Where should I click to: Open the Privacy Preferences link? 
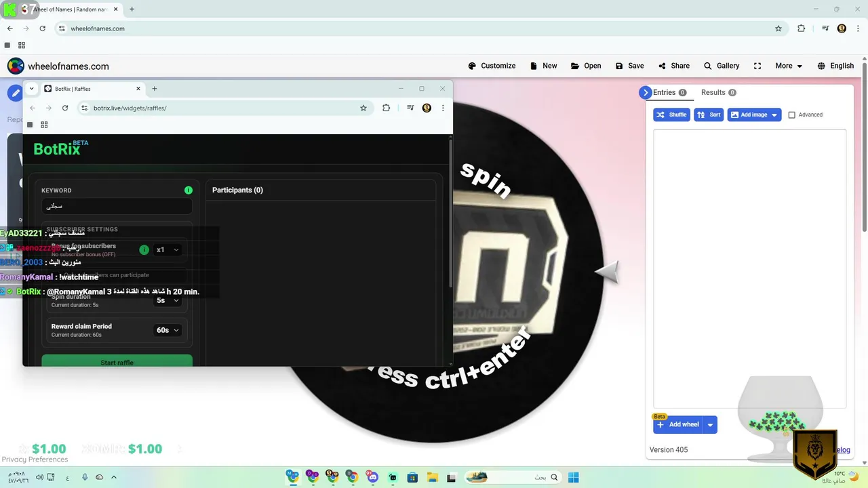click(x=35, y=460)
